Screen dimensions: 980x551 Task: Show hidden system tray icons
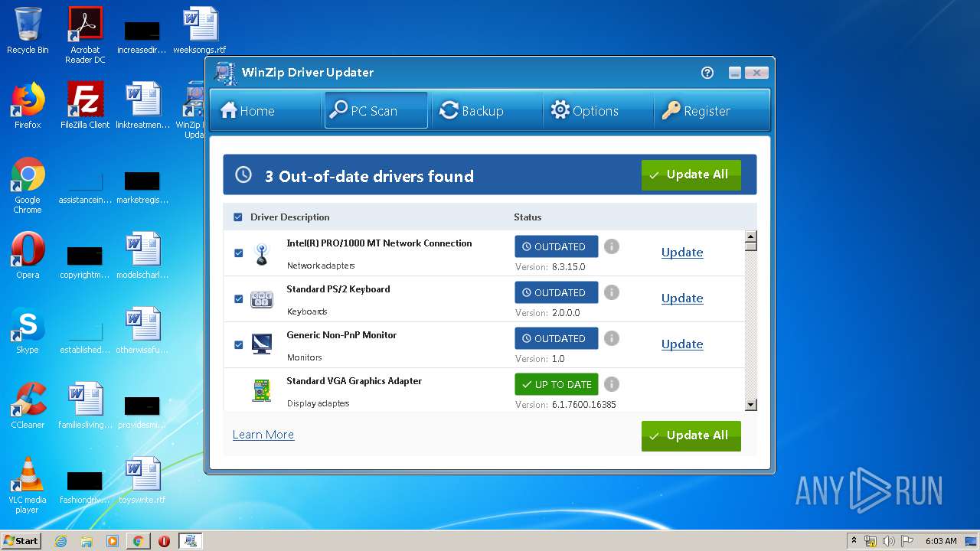point(854,541)
